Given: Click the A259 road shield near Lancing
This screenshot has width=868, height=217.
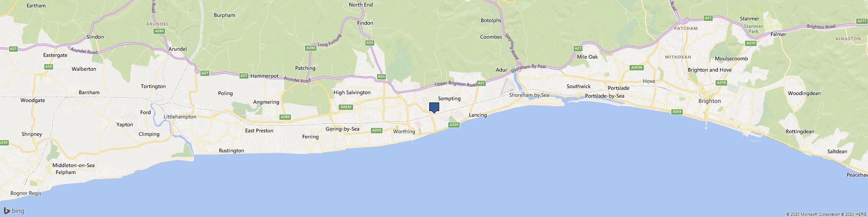Looking at the screenshot, I should 454,125.
